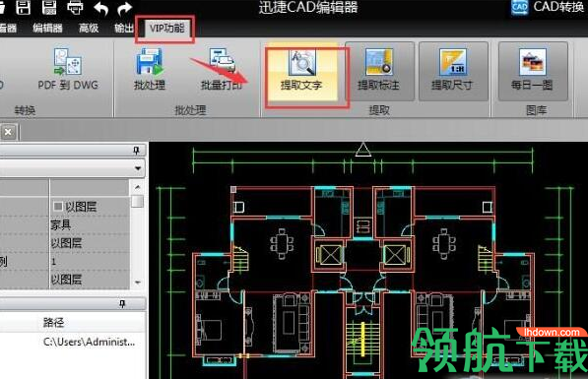Click the 提取标注 extract annotation tool
Viewport: 588px width, 379px height.
pos(379,71)
